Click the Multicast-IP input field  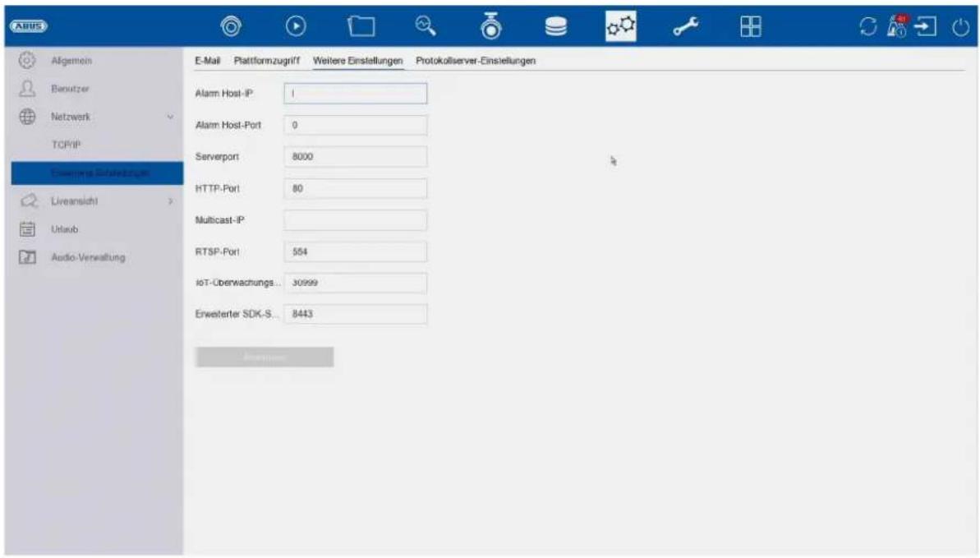[x=356, y=220]
